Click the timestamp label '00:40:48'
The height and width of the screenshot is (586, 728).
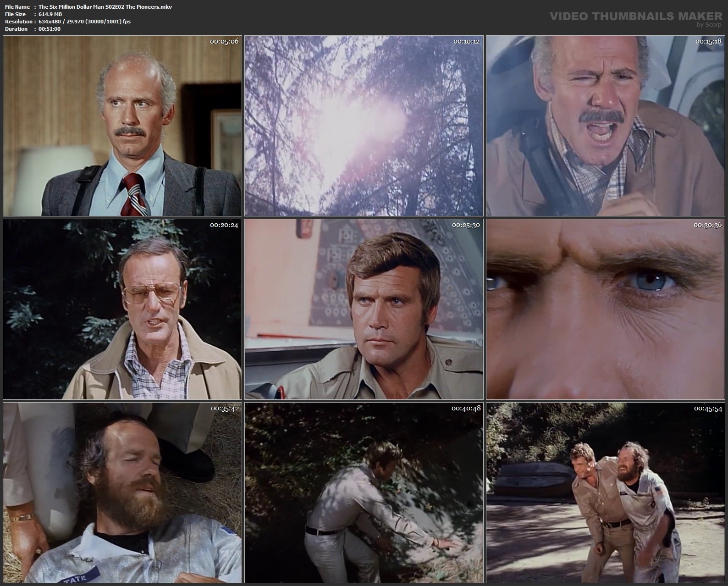[466, 409]
